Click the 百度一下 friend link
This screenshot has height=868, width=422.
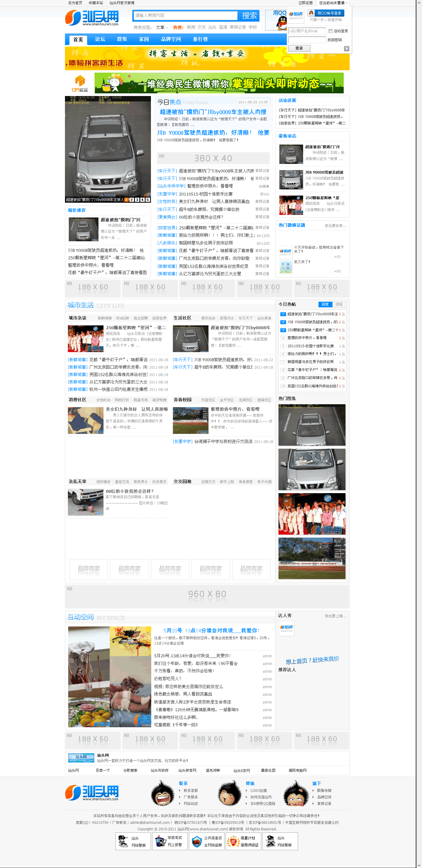pyautogui.click(x=103, y=770)
